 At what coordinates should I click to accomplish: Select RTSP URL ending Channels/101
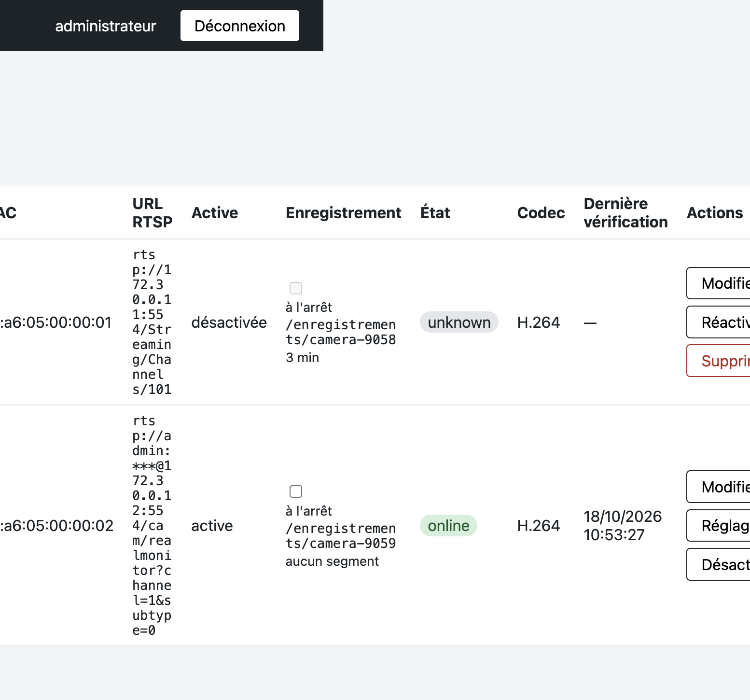152,322
